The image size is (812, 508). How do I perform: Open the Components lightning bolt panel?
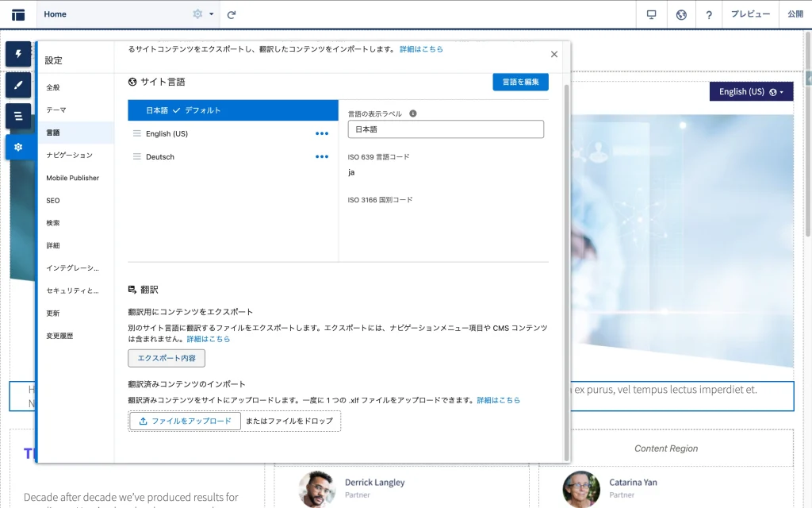tap(18, 54)
